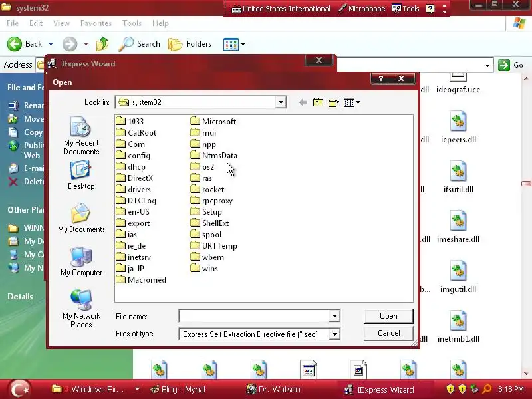Open the Favorites menu in Explorer
Screen dimensions: 532x399
[x=96, y=23]
